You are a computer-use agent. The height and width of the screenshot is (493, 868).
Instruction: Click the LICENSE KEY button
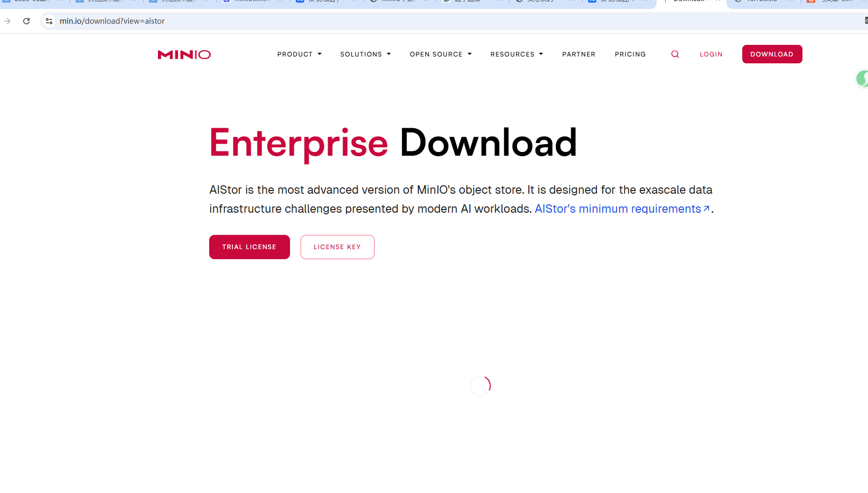(x=337, y=247)
